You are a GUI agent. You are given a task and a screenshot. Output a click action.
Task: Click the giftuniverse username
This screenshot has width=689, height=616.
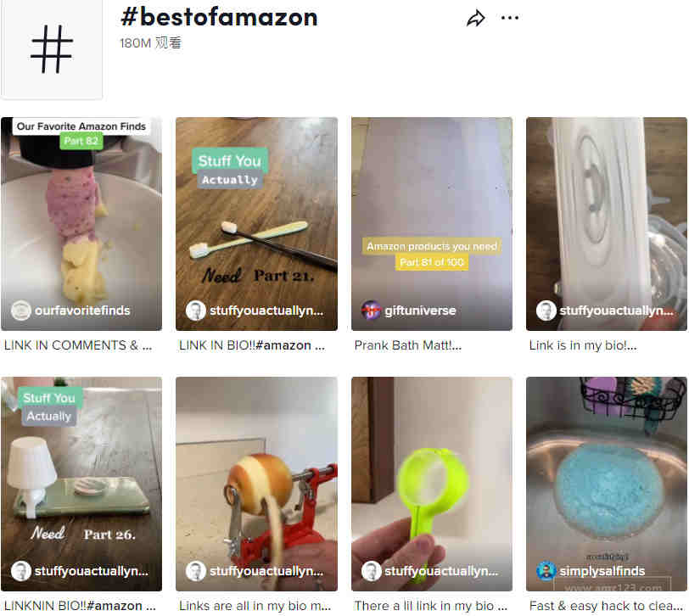[x=420, y=311]
